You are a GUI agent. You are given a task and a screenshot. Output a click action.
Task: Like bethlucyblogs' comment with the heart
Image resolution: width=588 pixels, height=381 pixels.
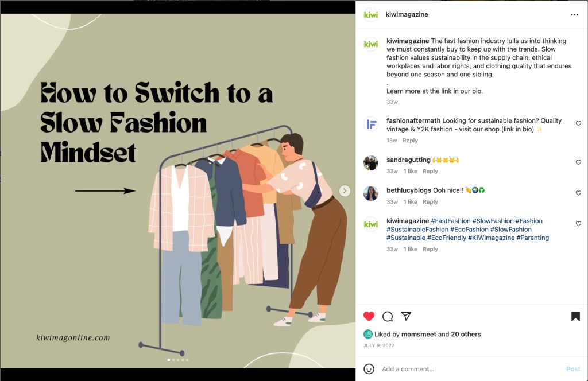point(578,193)
